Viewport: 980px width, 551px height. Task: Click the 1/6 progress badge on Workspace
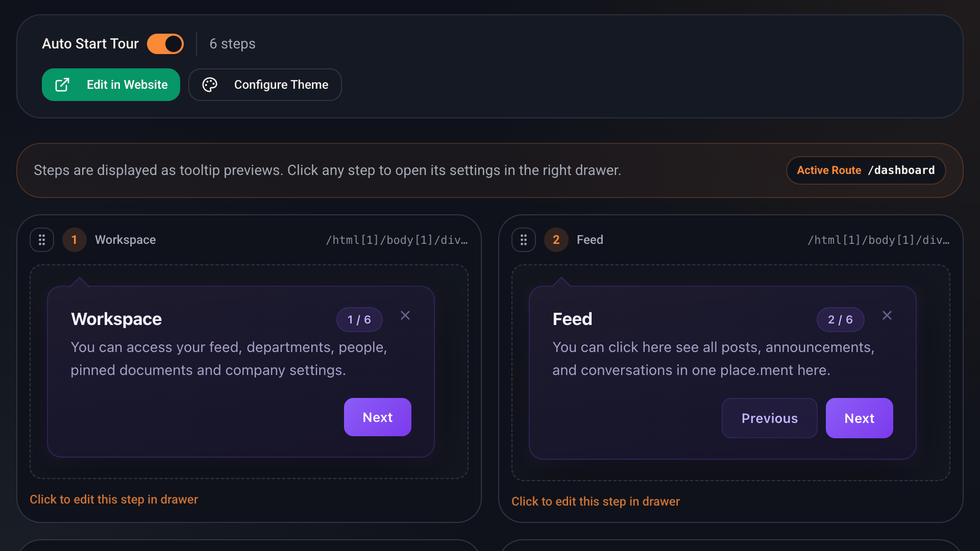359,319
